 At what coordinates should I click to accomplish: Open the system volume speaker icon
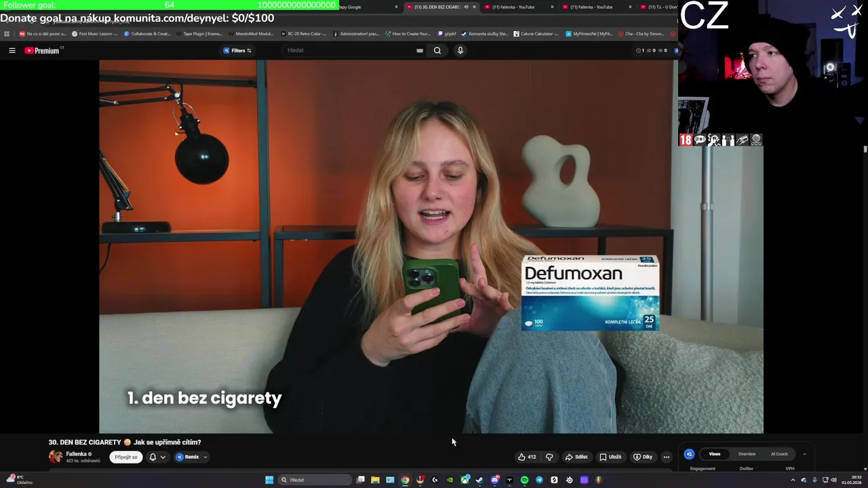pos(833,480)
